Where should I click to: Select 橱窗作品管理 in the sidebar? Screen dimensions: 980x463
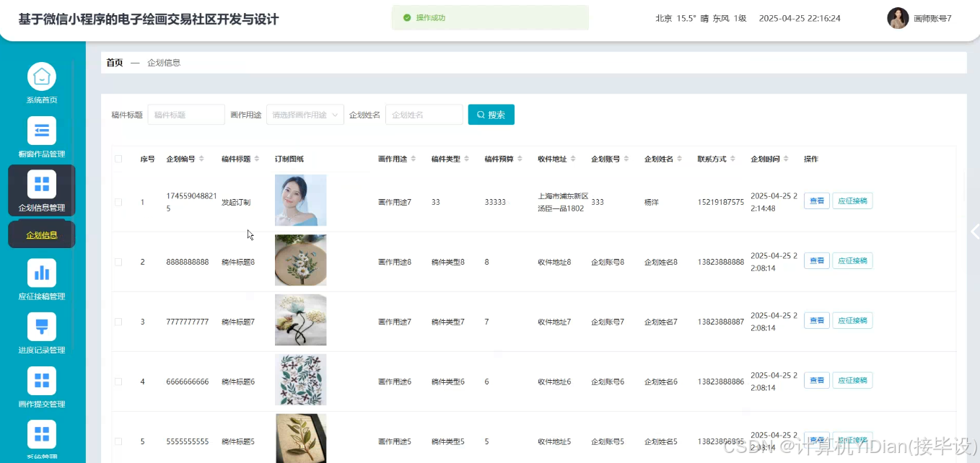(x=41, y=136)
